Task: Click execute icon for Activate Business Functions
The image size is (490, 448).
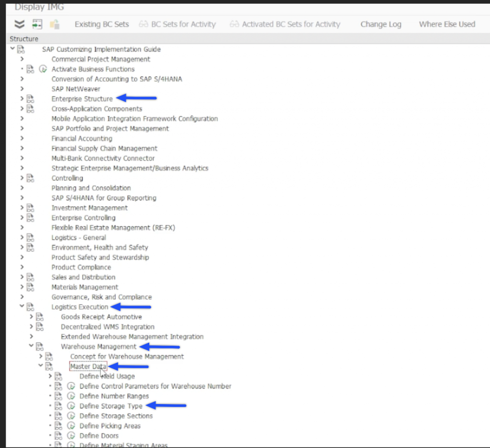Action: [43, 69]
